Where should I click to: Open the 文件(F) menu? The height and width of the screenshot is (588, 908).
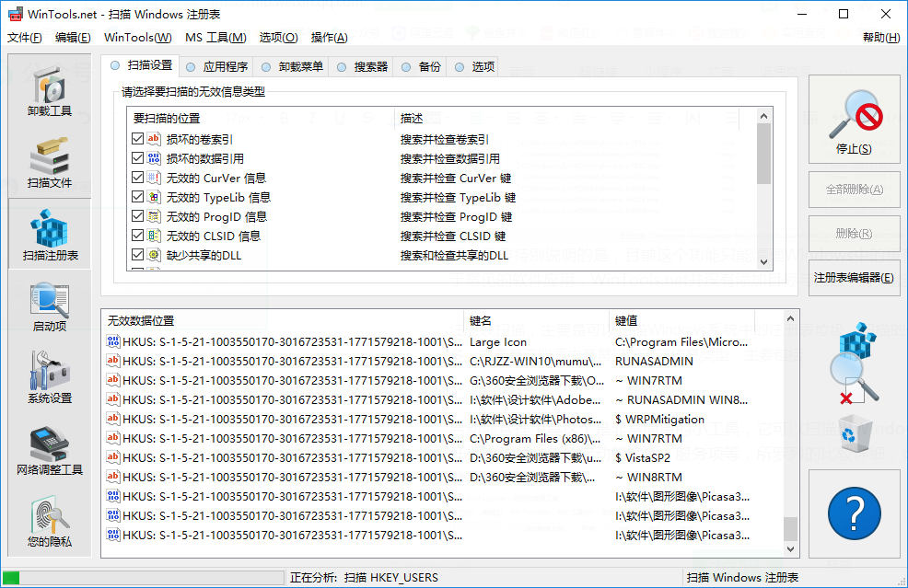24,38
